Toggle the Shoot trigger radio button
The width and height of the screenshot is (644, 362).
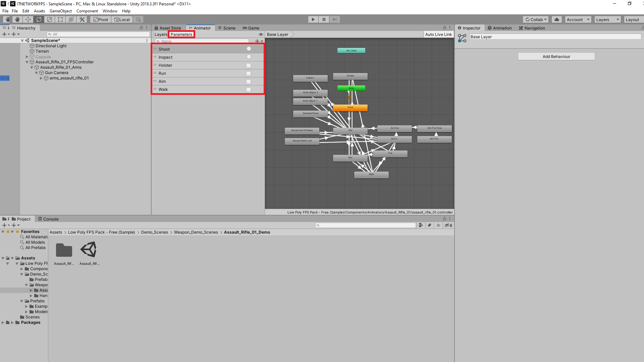[249, 49]
